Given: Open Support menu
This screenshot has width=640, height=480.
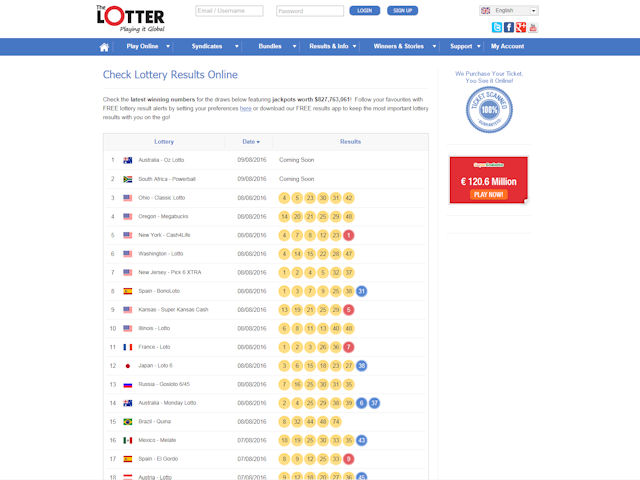Looking at the screenshot, I should 461,47.
